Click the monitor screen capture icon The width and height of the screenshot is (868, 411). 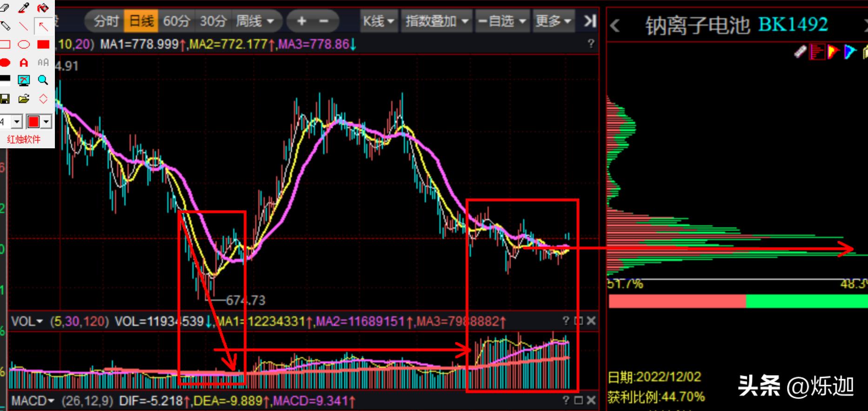[24, 80]
